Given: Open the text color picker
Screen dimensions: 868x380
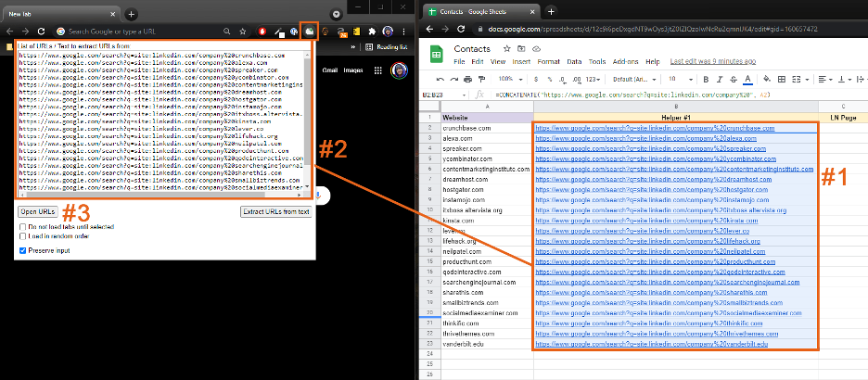Looking at the screenshot, I should click(747, 80).
